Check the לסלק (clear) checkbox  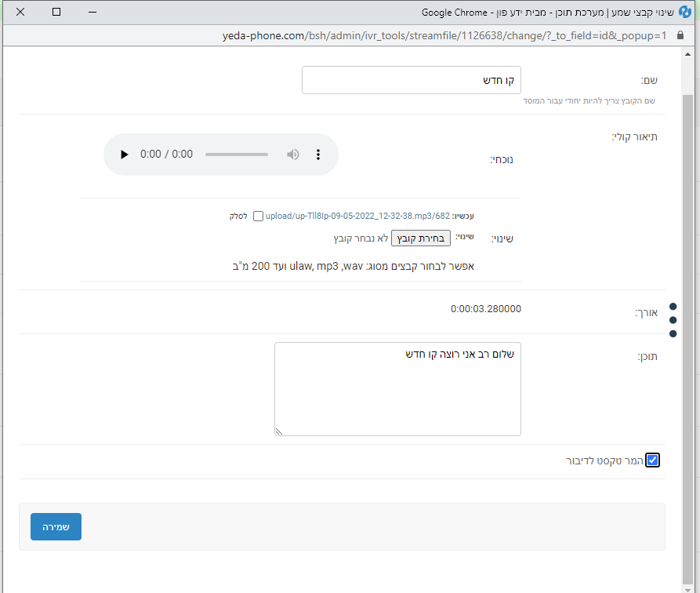pos(258,216)
